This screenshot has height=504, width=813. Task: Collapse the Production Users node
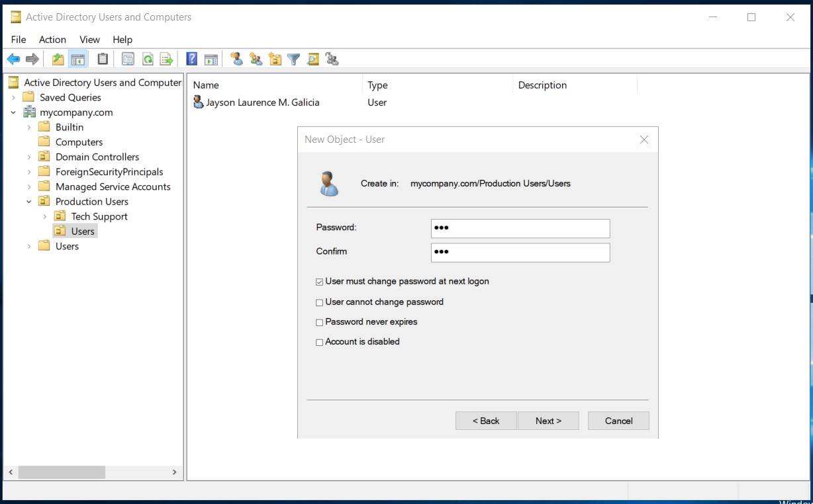(29, 201)
